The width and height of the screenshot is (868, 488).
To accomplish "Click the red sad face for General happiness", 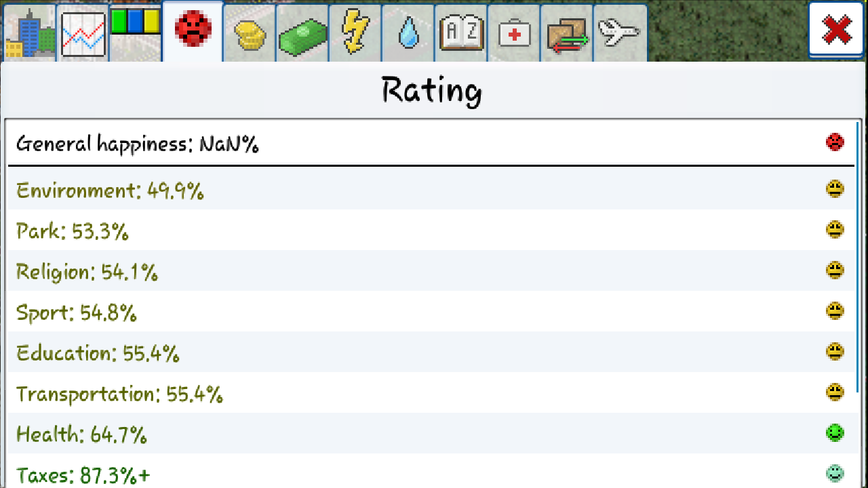I will coord(835,142).
